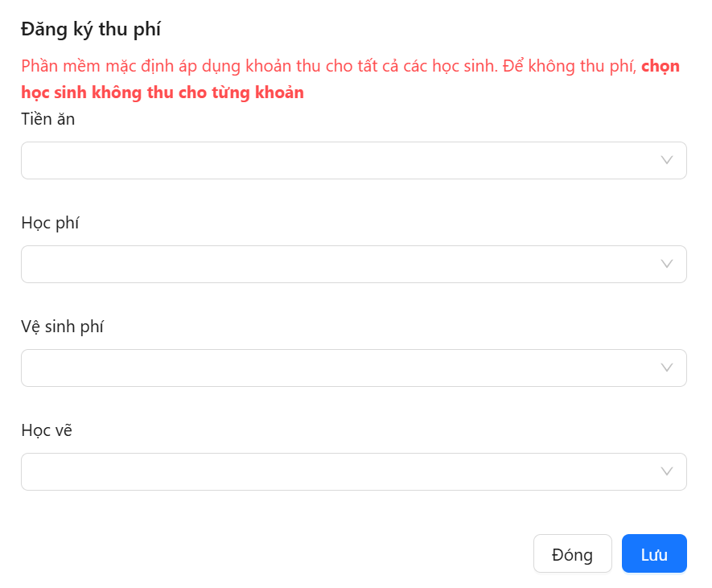
Task: Click the bold red word "chọn"
Action: [x=661, y=66]
